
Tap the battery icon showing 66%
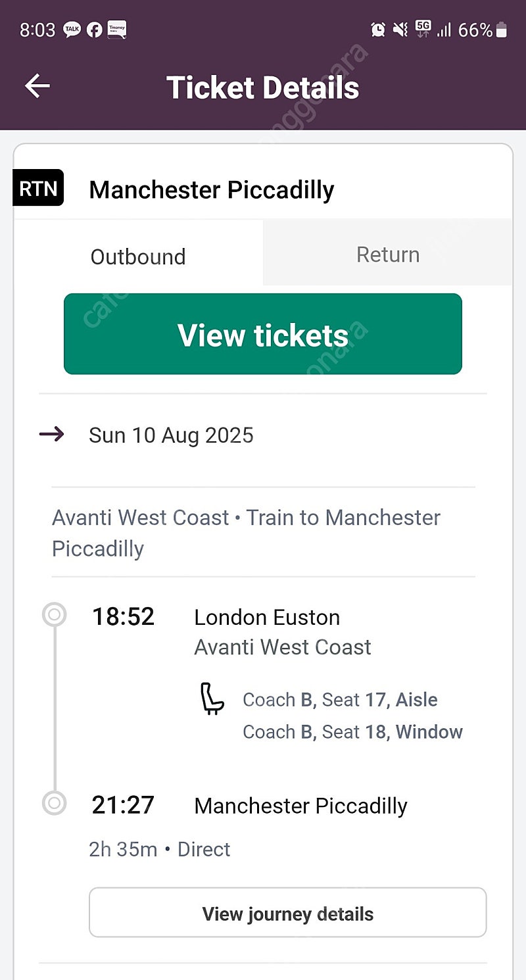click(502, 30)
